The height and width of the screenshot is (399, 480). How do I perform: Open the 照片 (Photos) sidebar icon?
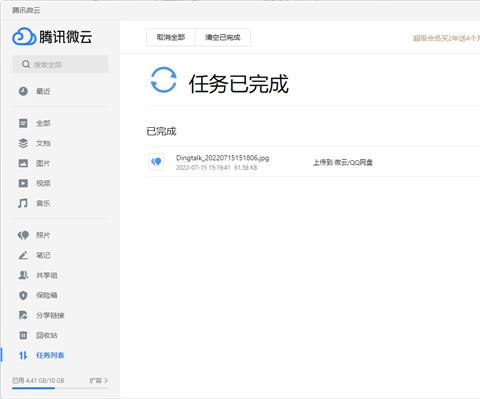23,235
